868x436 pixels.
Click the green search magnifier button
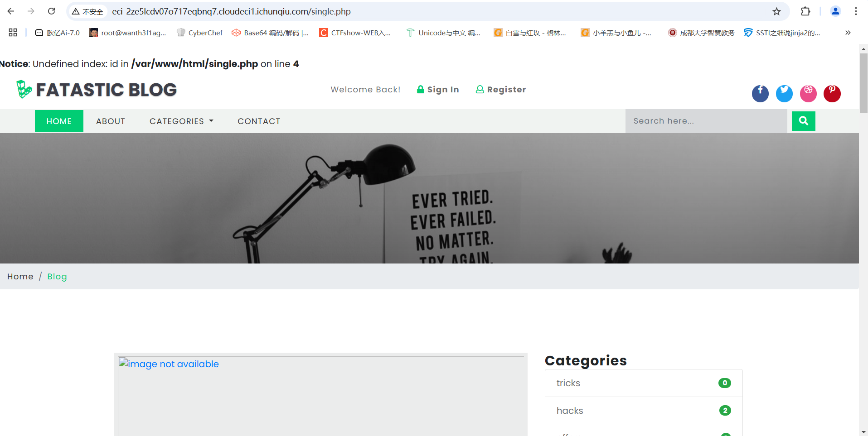803,121
